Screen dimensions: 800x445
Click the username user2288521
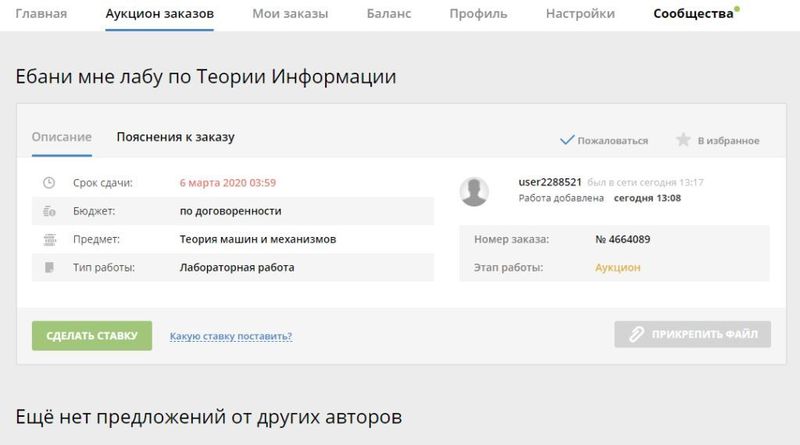click(x=550, y=182)
